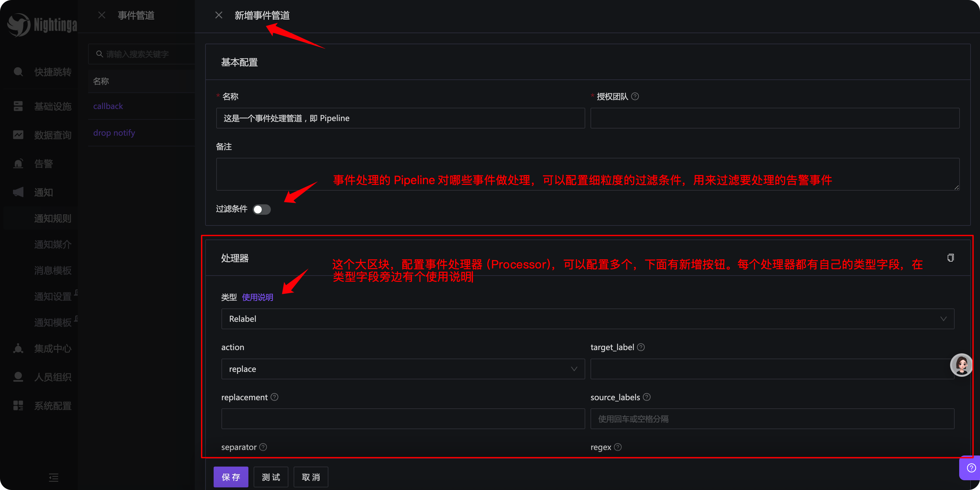Click the 告警 bell icon
Viewport: 980px width, 490px height.
(18, 163)
